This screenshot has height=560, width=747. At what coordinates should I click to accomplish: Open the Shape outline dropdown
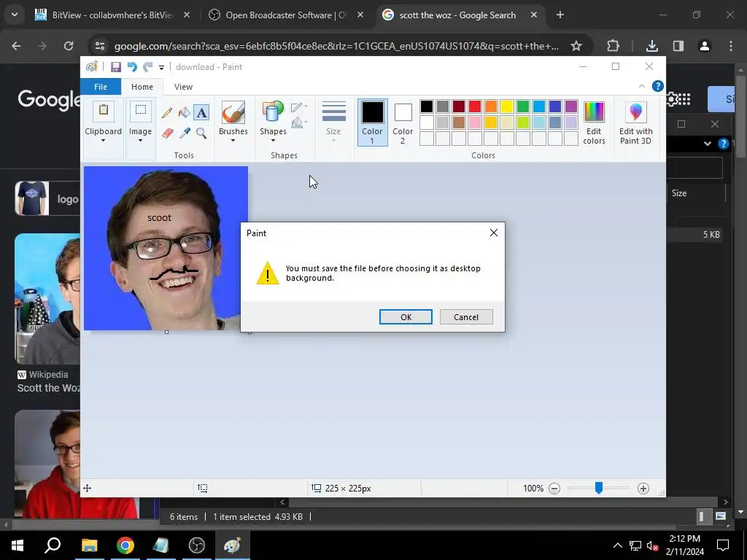coord(299,106)
